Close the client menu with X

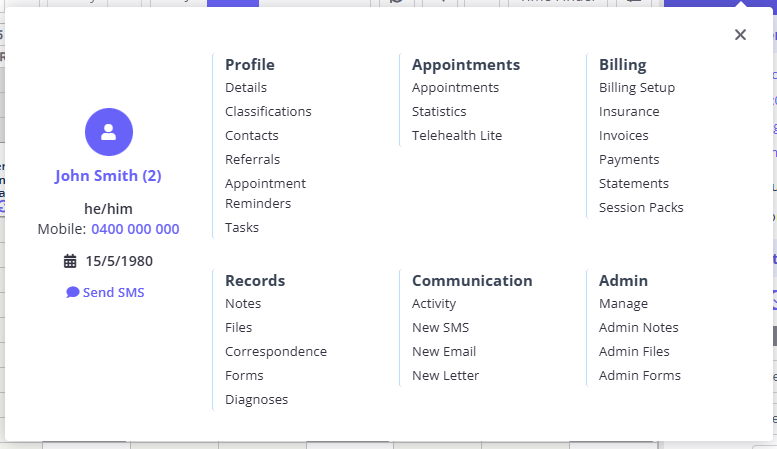pos(740,35)
